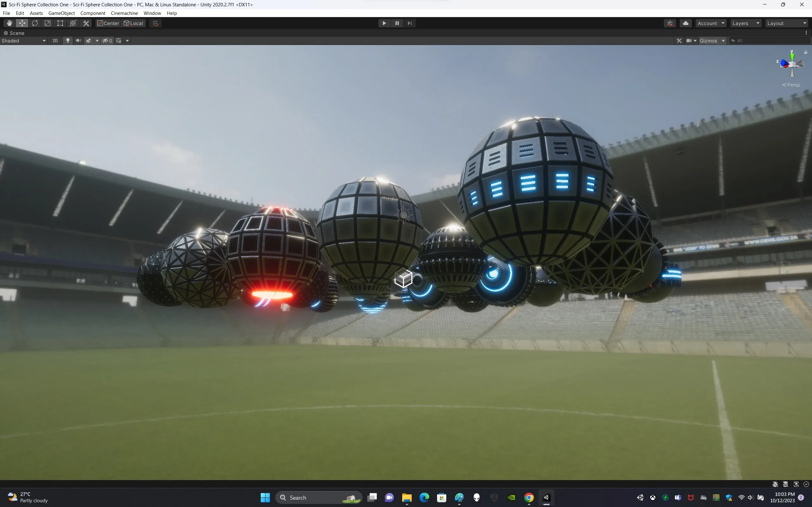Toggle scene lighting lightbulb
The height and width of the screenshot is (507, 812).
pos(68,41)
